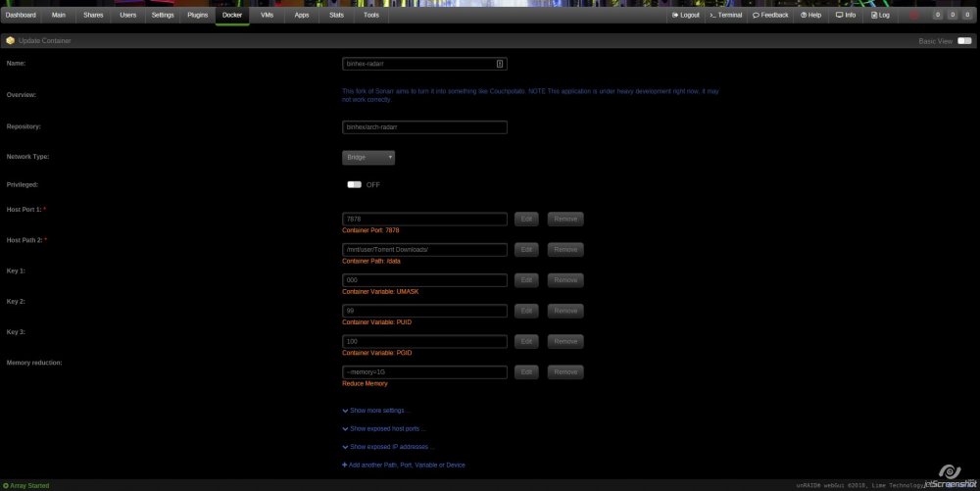Click the 'Reduce Memory' label
Screen dimensions: 980x491
(x=365, y=383)
